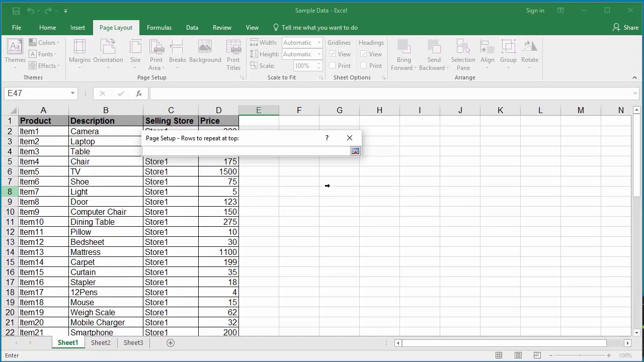
Task: Switch to Page Break Preview in status bar
Action: [x=537, y=355]
